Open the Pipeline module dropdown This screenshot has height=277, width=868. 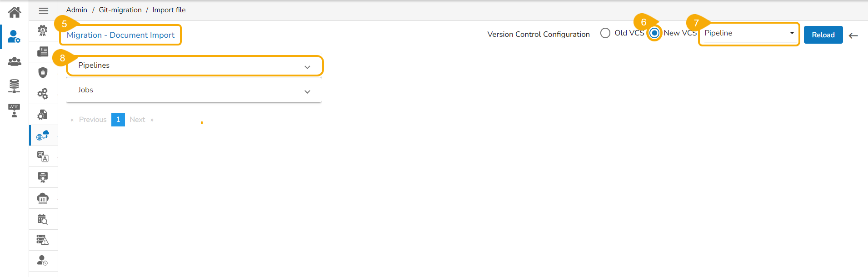[x=749, y=33]
